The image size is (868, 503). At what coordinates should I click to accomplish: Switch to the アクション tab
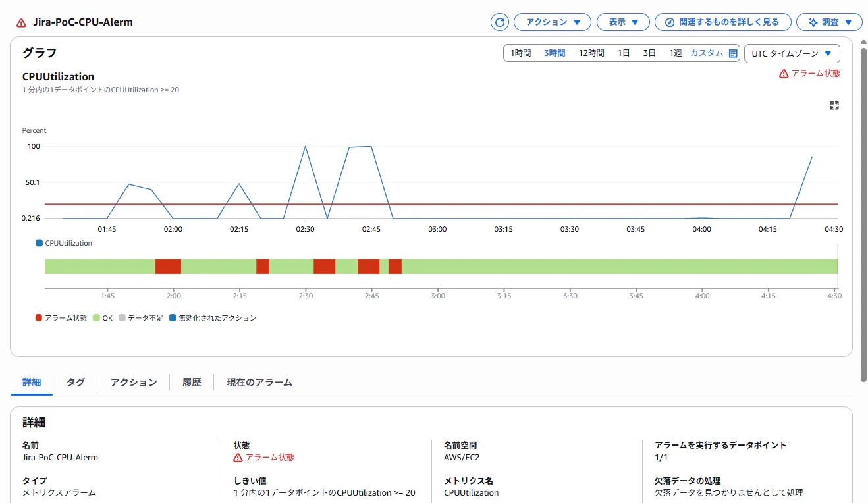pyautogui.click(x=134, y=382)
